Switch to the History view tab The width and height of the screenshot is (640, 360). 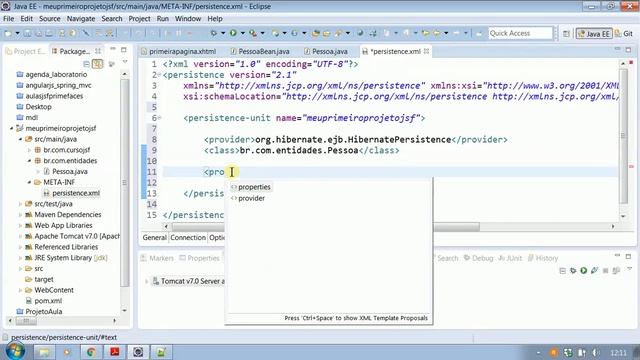pyautogui.click(x=543, y=258)
